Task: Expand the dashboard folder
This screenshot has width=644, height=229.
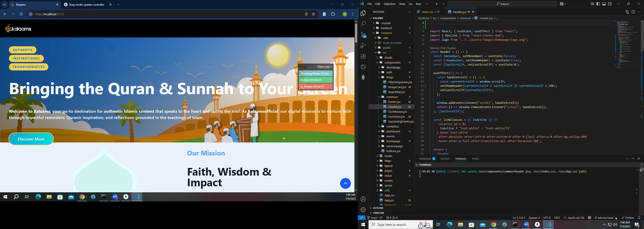Action: tap(391, 131)
